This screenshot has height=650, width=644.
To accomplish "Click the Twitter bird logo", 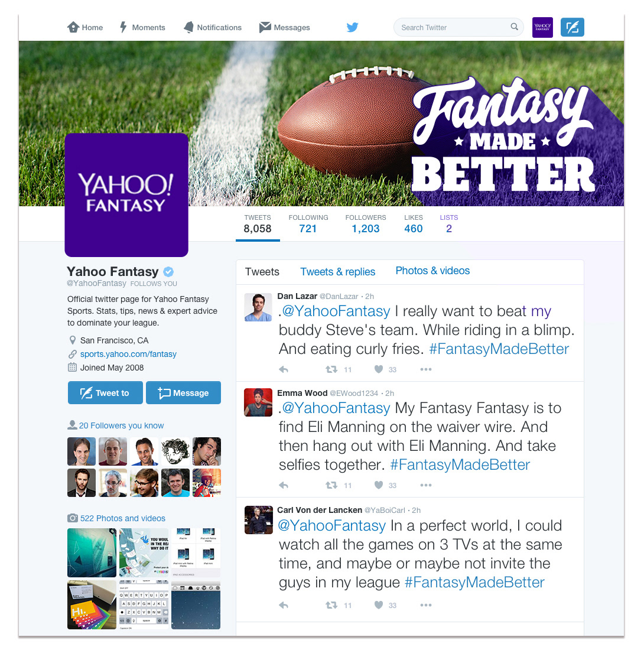I will click(352, 27).
